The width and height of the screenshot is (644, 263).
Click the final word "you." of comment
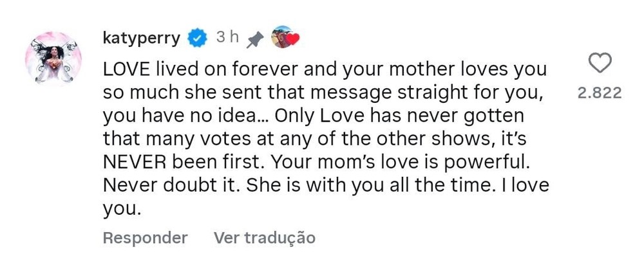point(121,210)
